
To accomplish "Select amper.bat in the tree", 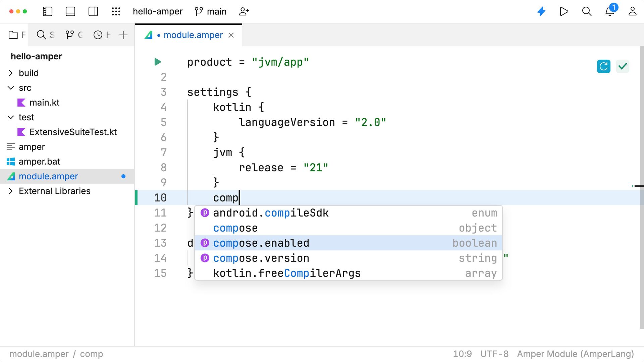I will (39, 162).
